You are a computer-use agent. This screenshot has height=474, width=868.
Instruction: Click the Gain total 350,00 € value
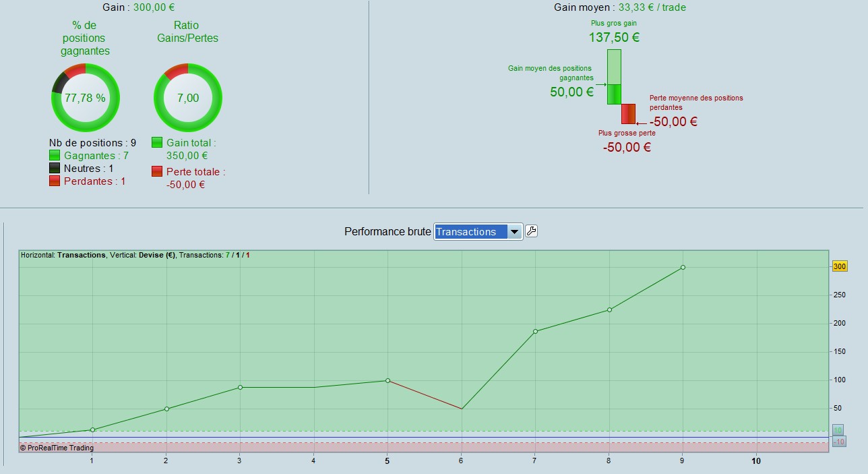[187, 156]
